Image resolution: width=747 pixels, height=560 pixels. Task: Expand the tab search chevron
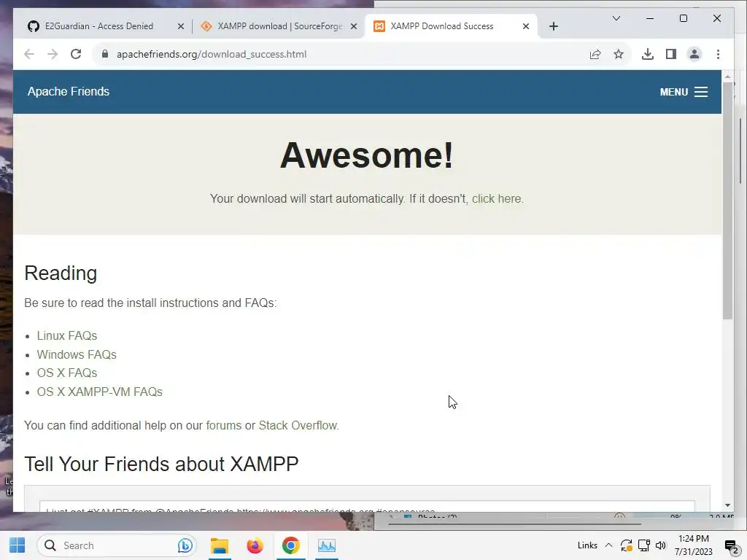click(x=616, y=18)
